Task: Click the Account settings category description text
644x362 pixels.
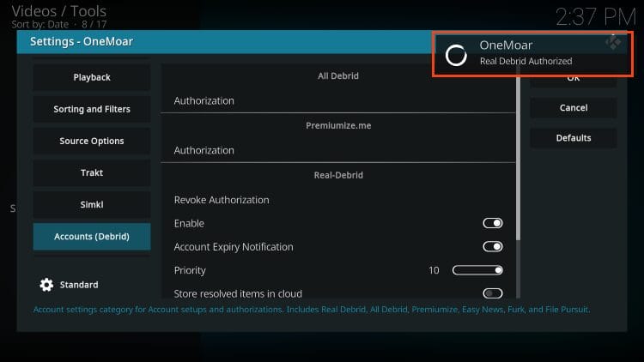Action: (312, 310)
